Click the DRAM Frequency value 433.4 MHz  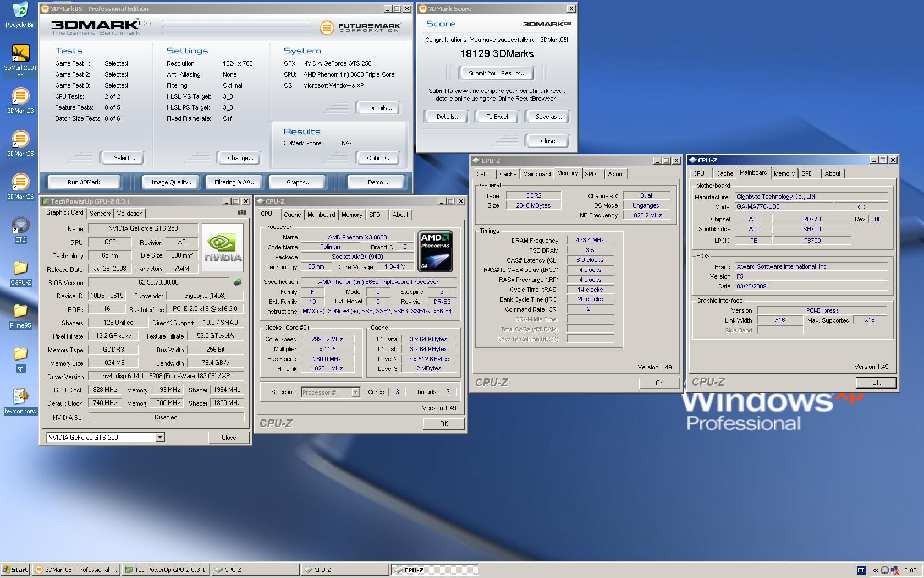(x=590, y=241)
